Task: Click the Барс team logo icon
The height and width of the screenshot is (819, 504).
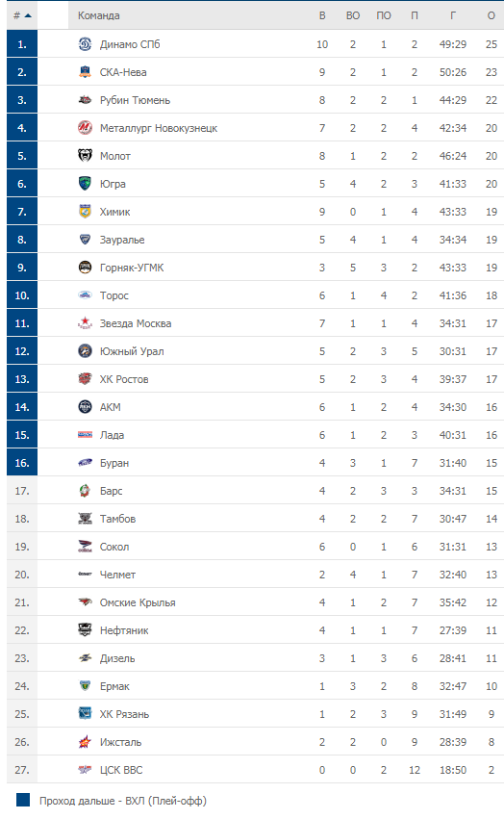Action: click(85, 491)
